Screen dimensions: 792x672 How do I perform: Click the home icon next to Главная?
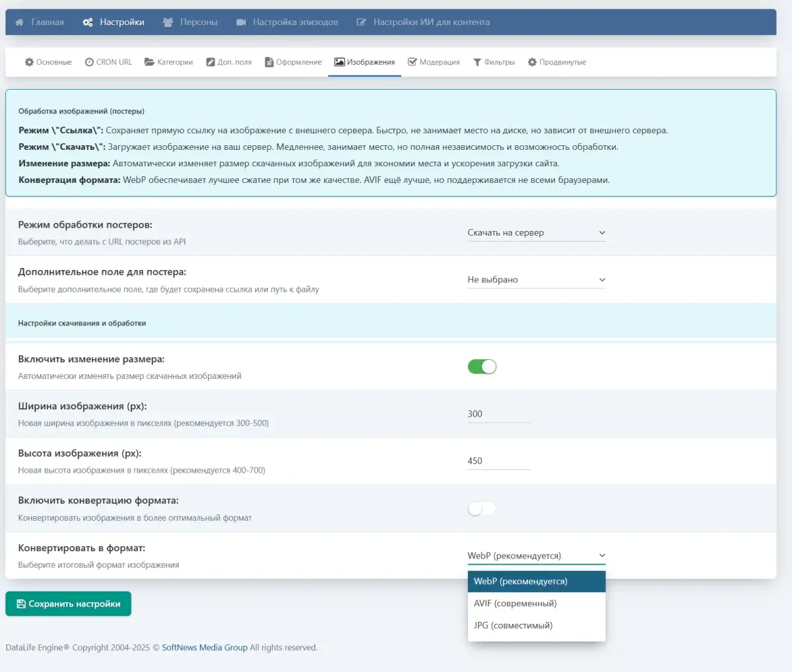click(20, 22)
